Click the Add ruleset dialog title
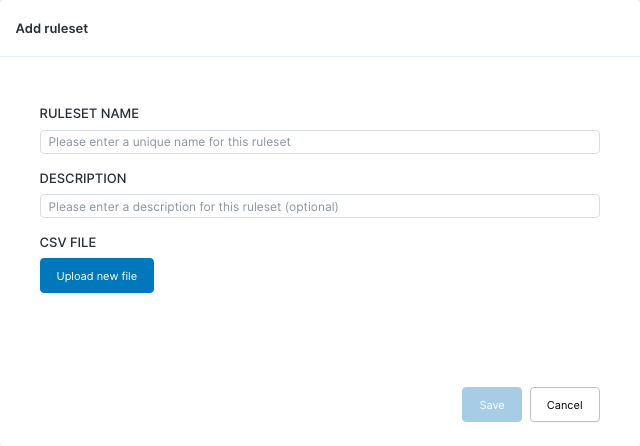Image resolution: width=640 pixels, height=446 pixels. point(52,29)
